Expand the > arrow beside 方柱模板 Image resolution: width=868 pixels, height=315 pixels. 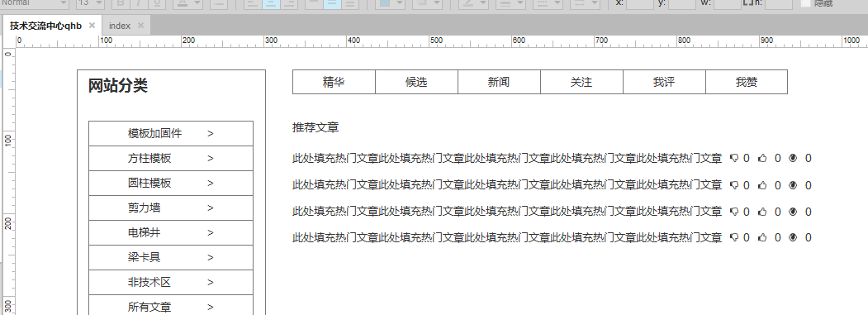[x=211, y=159]
